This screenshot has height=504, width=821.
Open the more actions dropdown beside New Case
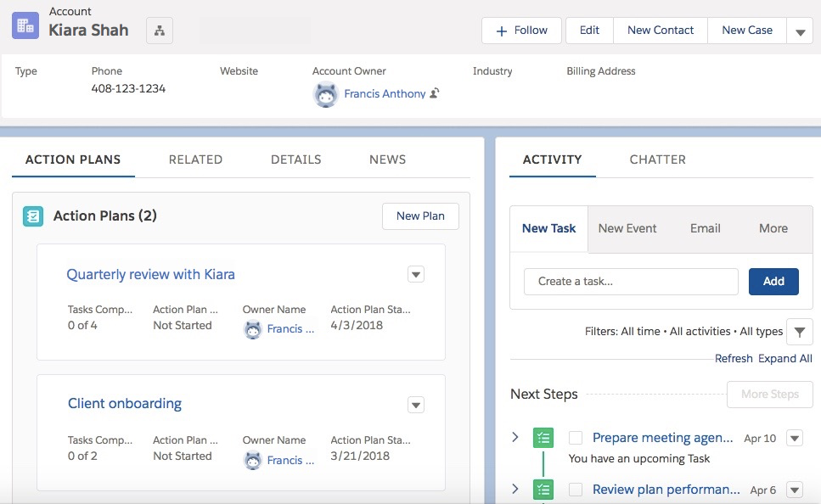point(800,31)
